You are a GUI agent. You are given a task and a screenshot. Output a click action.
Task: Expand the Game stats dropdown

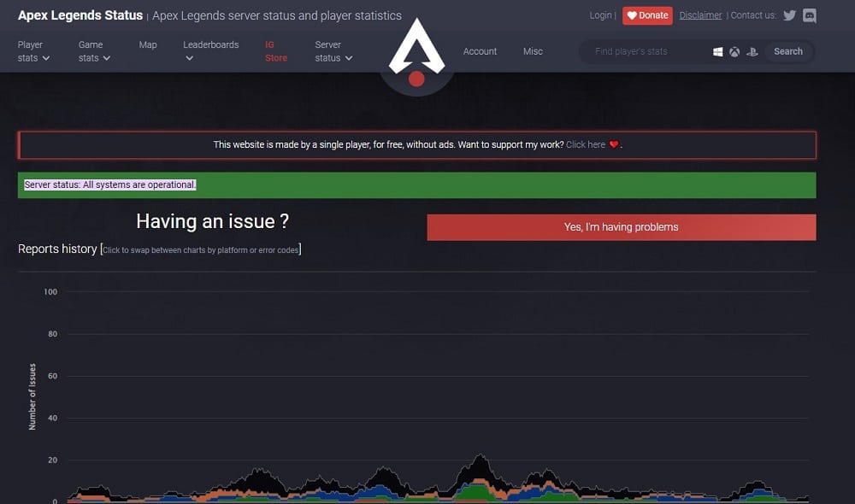click(94, 51)
